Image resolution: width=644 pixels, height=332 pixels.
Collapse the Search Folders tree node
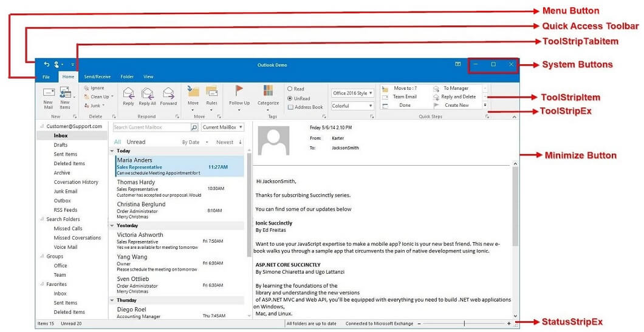pyautogui.click(x=42, y=219)
